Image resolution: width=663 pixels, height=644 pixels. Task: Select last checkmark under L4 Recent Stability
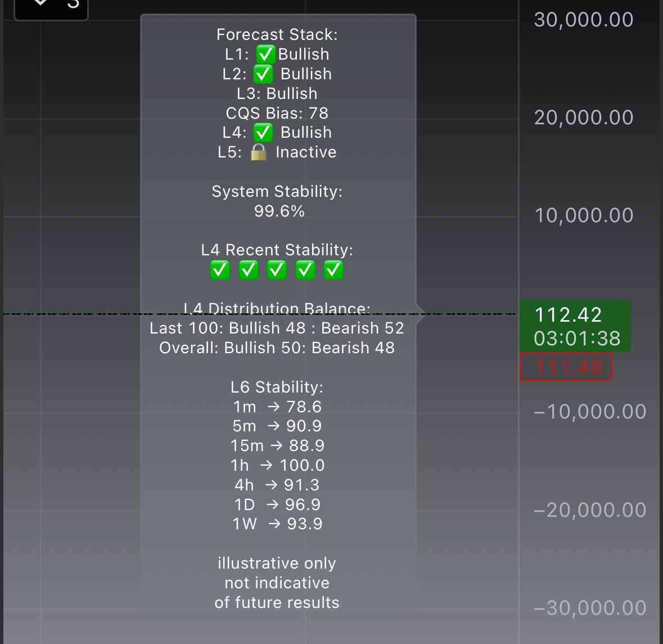click(x=333, y=270)
